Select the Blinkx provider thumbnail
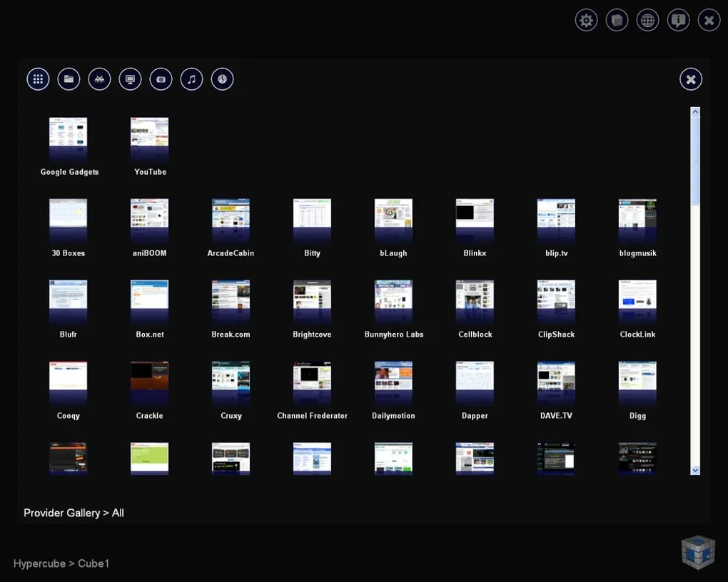The image size is (728, 582). [x=475, y=220]
